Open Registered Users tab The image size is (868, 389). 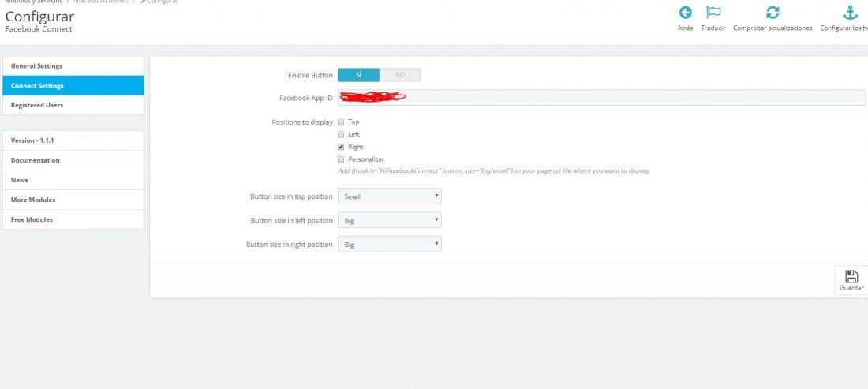pyautogui.click(x=73, y=105)
